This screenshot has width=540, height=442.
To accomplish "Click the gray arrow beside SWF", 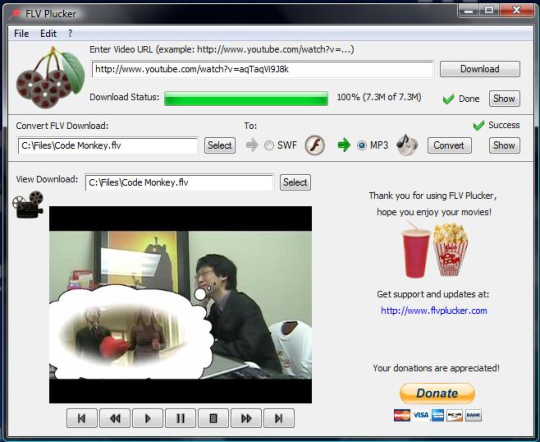I will [252, 145].
